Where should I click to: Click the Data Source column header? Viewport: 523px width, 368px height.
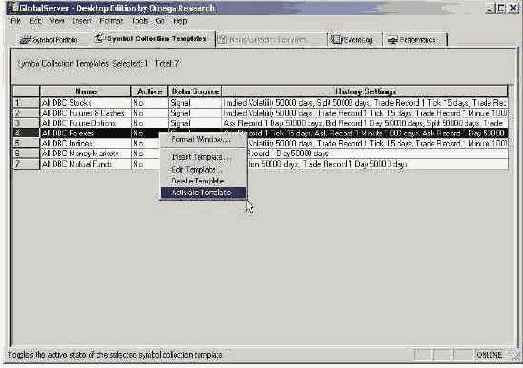click(x=195, y=91)
